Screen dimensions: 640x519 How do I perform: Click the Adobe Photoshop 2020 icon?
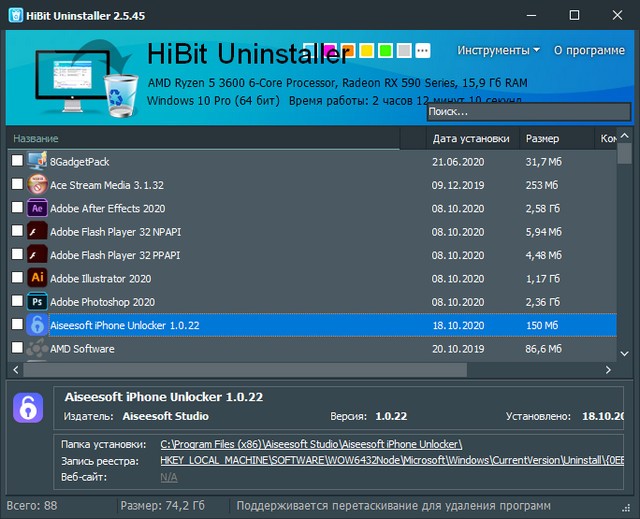37,301
